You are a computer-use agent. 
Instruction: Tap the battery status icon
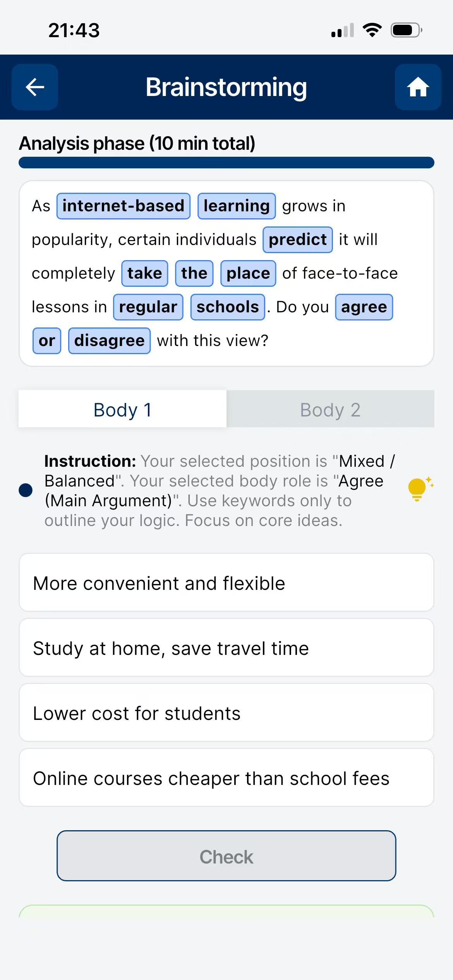point(406,30)
